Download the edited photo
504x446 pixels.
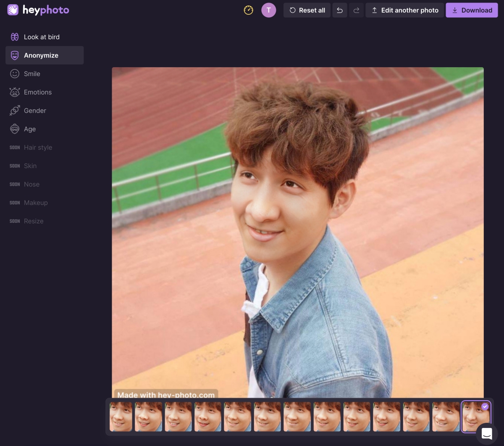pos(472,10)
